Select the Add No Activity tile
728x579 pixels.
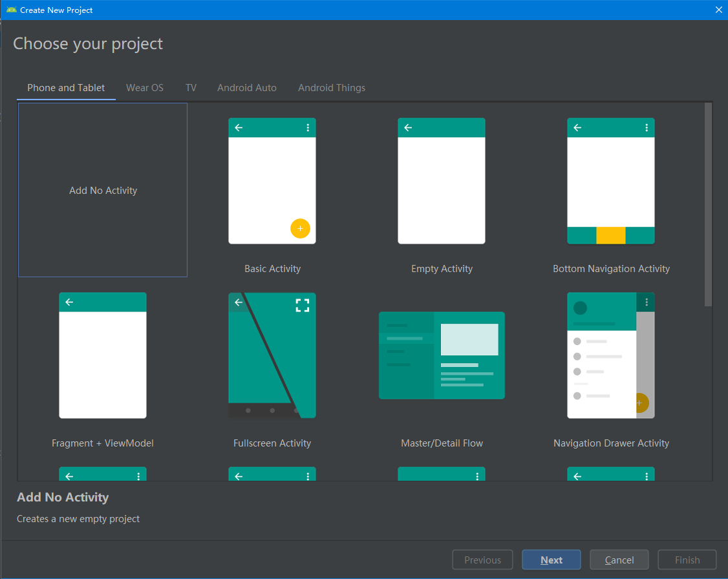[103, 190]
